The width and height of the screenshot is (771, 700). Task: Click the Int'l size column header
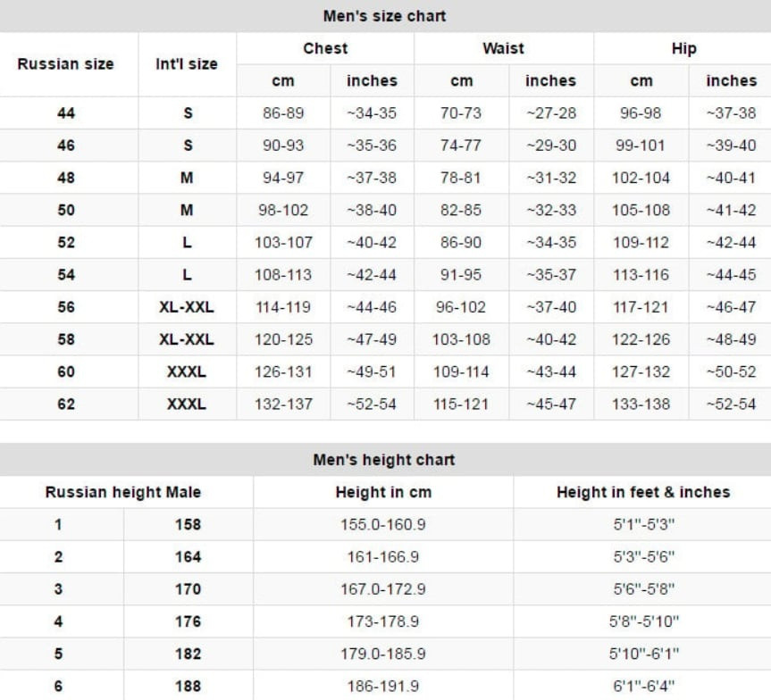click(187, 64)
